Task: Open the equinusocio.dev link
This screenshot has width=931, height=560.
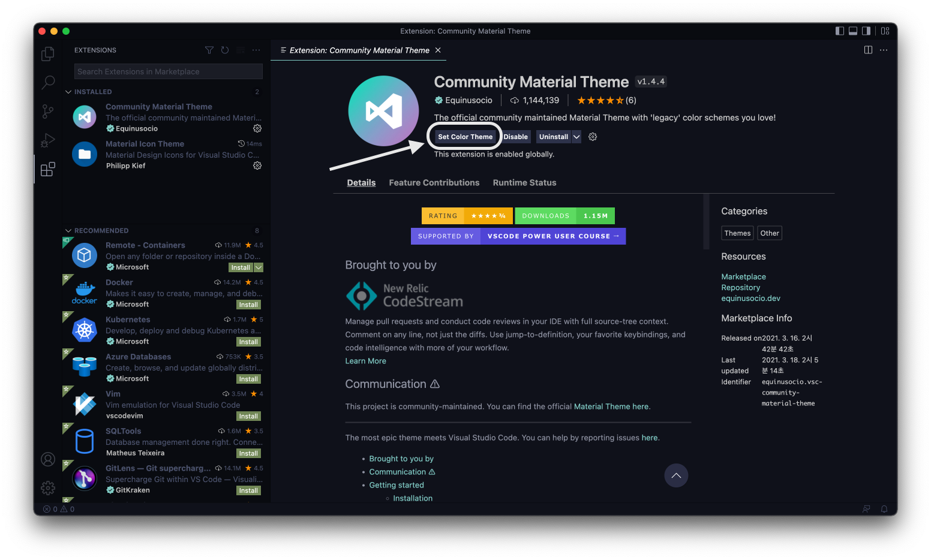Action: (750, 298)
